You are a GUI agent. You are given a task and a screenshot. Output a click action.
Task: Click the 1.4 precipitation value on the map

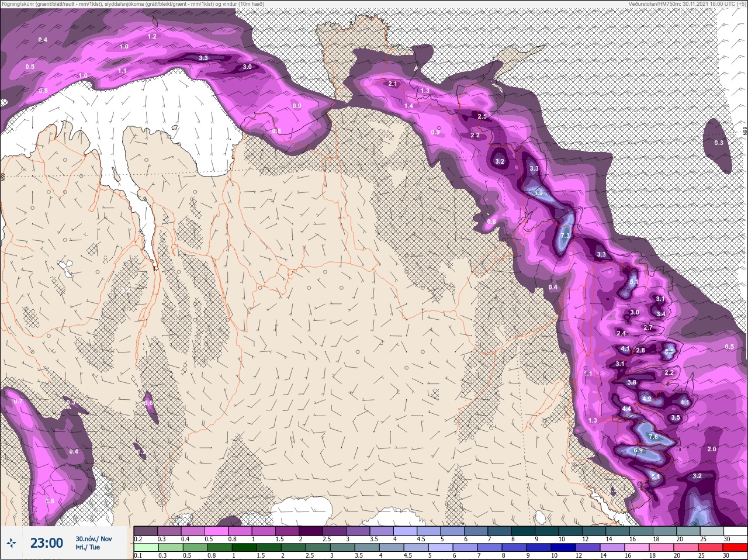[x=408, y=105]
